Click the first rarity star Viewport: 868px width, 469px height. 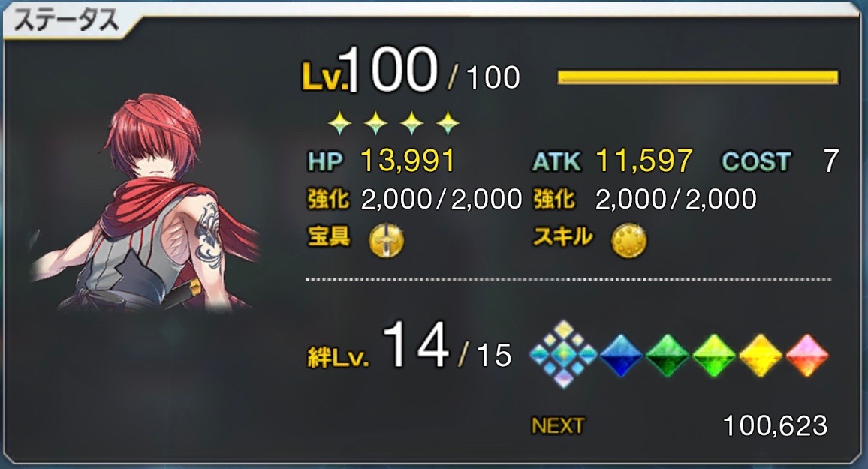(x=340, y=123)
